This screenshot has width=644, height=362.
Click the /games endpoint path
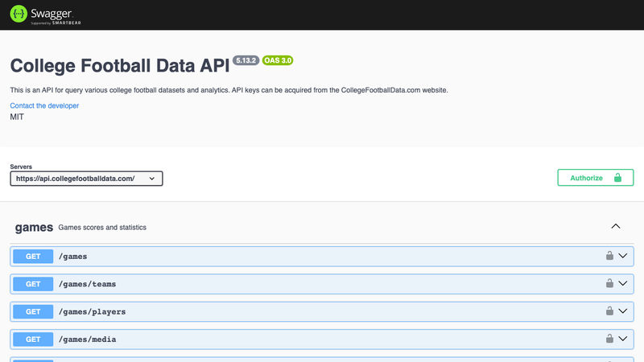72,257
